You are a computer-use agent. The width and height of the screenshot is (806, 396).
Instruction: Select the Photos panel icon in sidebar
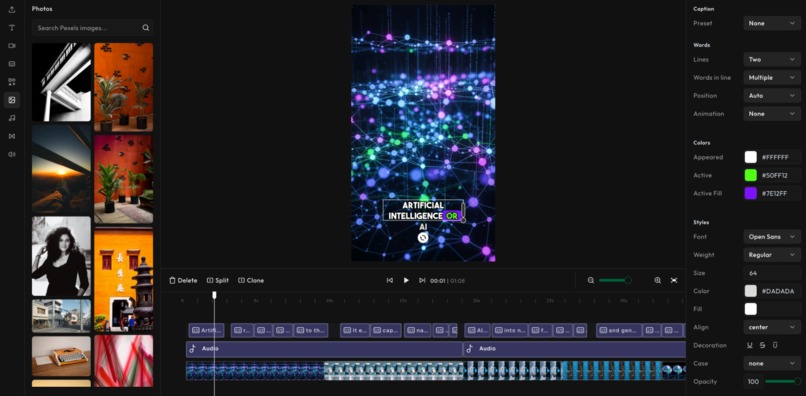tap(12, 100)
